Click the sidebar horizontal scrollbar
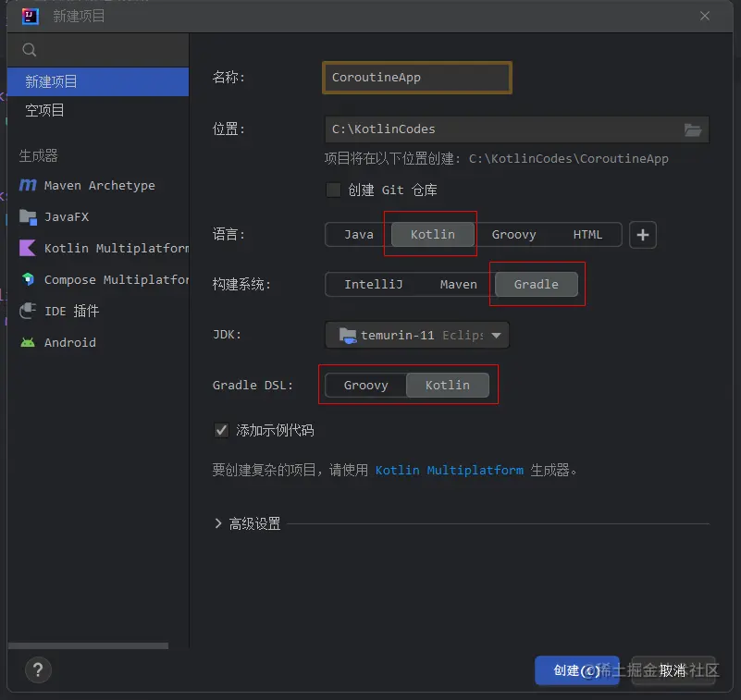 pos(89,645)
